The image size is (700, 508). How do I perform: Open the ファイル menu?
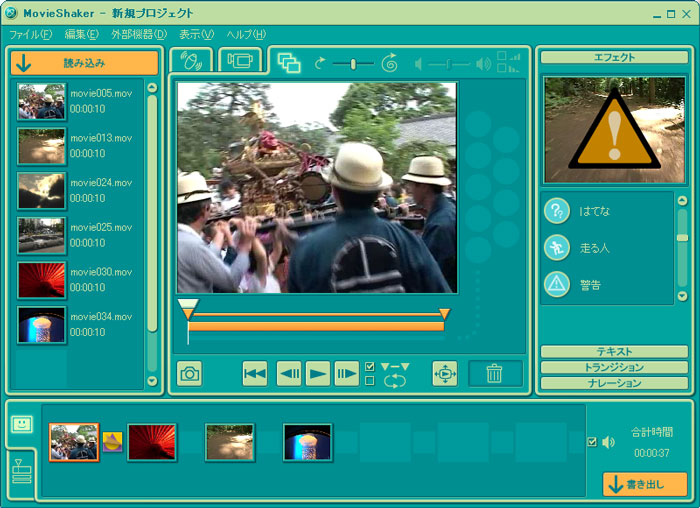click(x=30, y=34)
